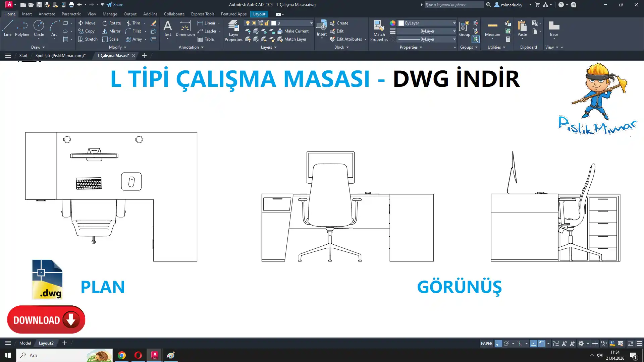Viewport: 644px width, 362px height.
Task: Click the Insert block icon
Action: (x=321, y=26)
